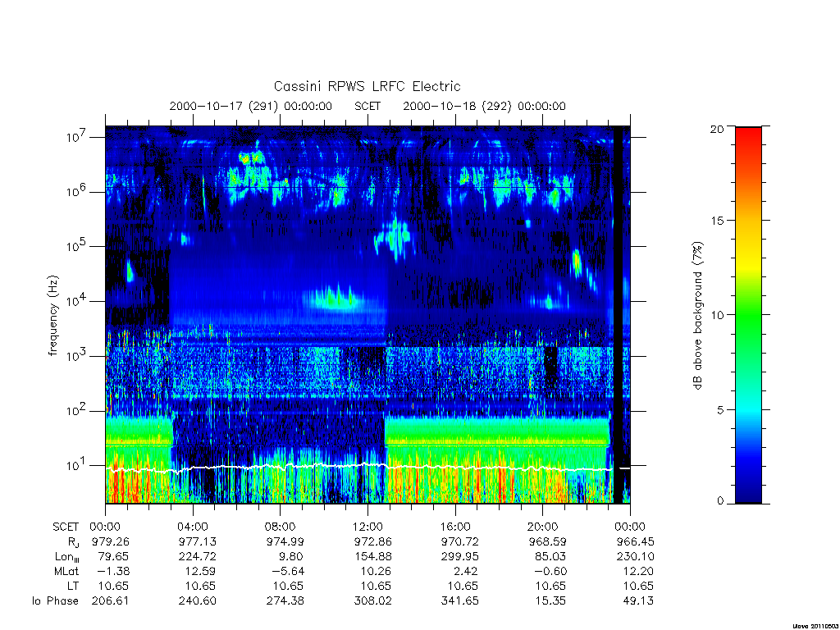Image resolution: width=840 pixels, height=630 pixels.
Task: Click the 'MLat' row label
Action: (66, 571)
